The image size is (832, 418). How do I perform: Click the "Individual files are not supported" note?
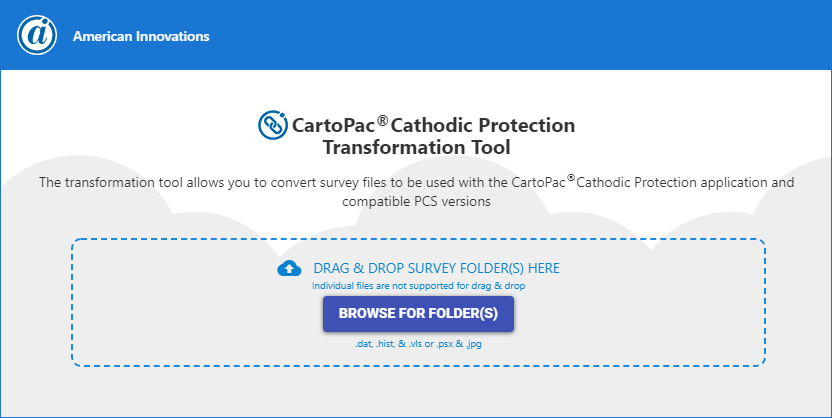coord(419,286)
